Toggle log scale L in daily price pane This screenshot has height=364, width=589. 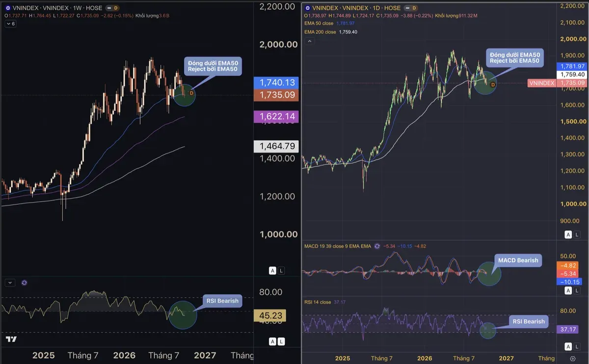577,234
